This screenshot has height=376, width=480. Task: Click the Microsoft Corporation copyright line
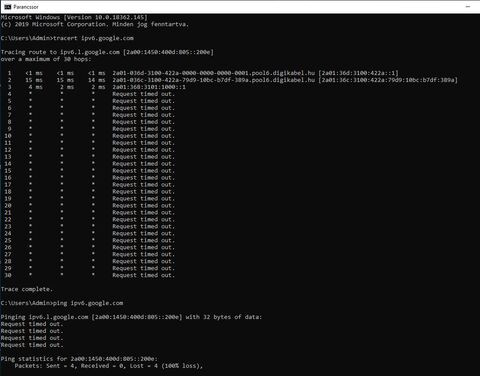(x=95, y=24)
